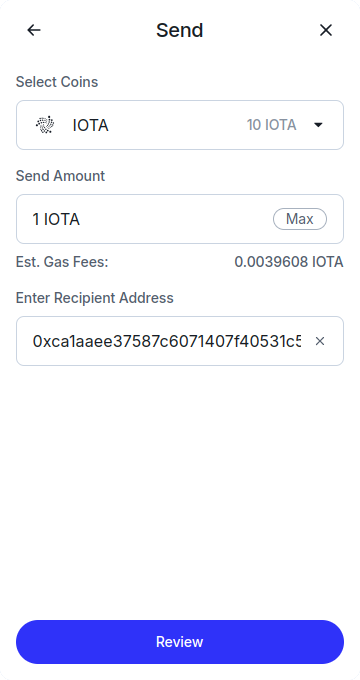This screenshot has height=680, width=360.
Task: Click the empty area above the Review button
Action: pos(180,492)
